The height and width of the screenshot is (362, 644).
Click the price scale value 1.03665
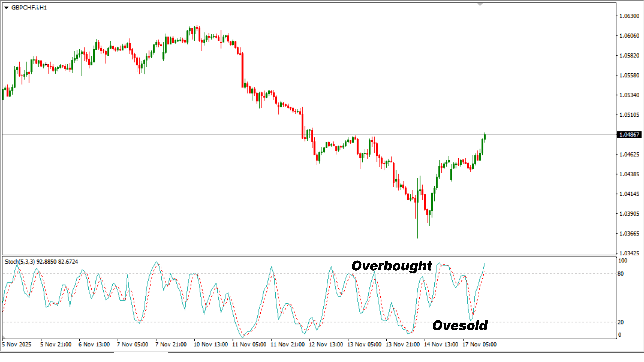coord(629,233)
